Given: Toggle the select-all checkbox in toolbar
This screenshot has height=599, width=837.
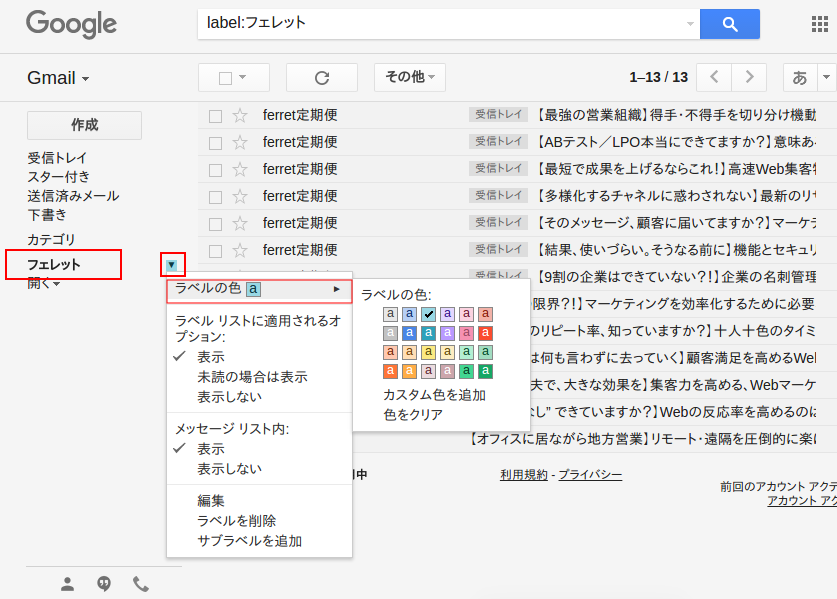Looking at the screenshot, I should pyautogui.click(x=225, y=78).
